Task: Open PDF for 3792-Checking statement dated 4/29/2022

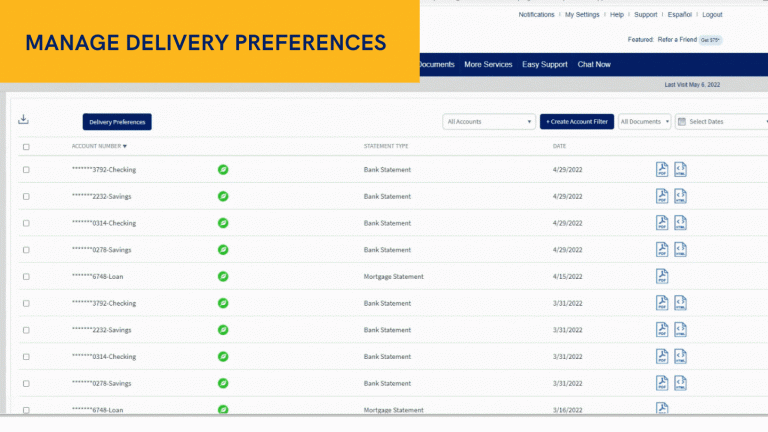Action: pyautogui.click(x=662, y=169)
